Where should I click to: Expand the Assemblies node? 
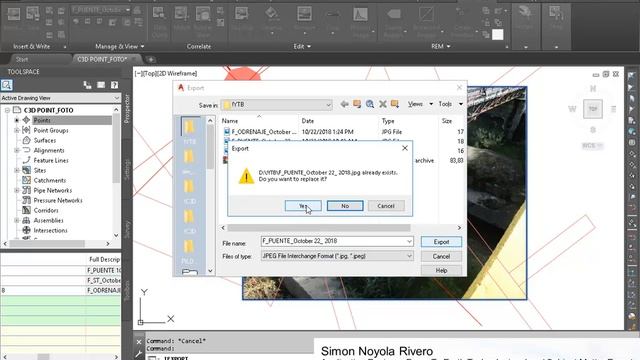click(x=17, y=220)
